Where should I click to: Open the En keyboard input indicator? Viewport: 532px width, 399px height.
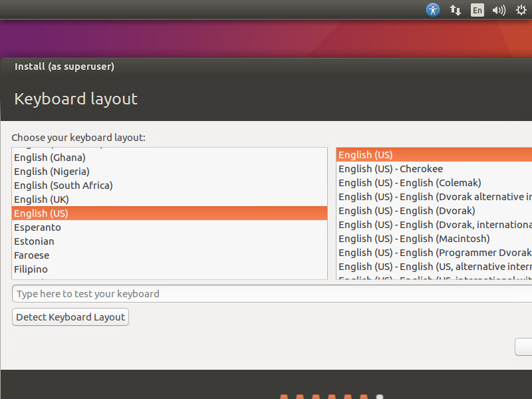point(477,10)
